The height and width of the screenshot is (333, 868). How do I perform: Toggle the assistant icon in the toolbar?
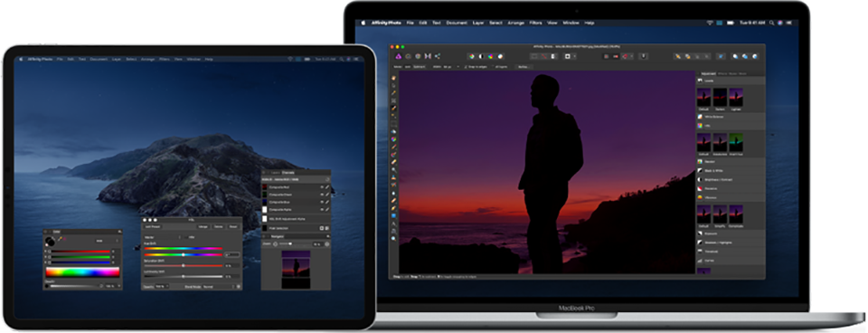pyautogui.click(x=644, y=56)
